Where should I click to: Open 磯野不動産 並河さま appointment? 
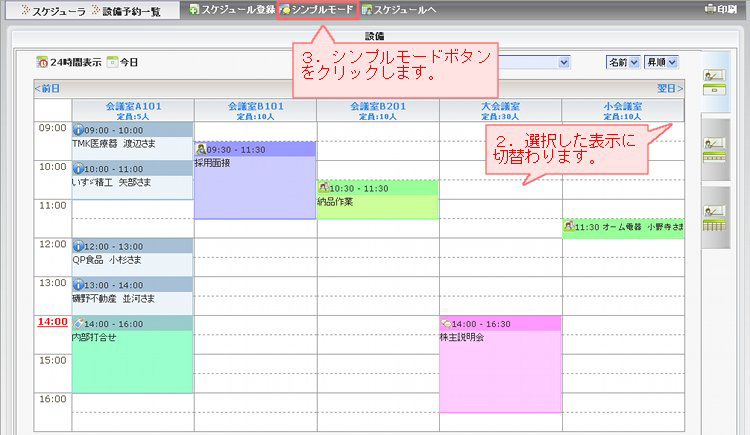click(x=114, y=299)
